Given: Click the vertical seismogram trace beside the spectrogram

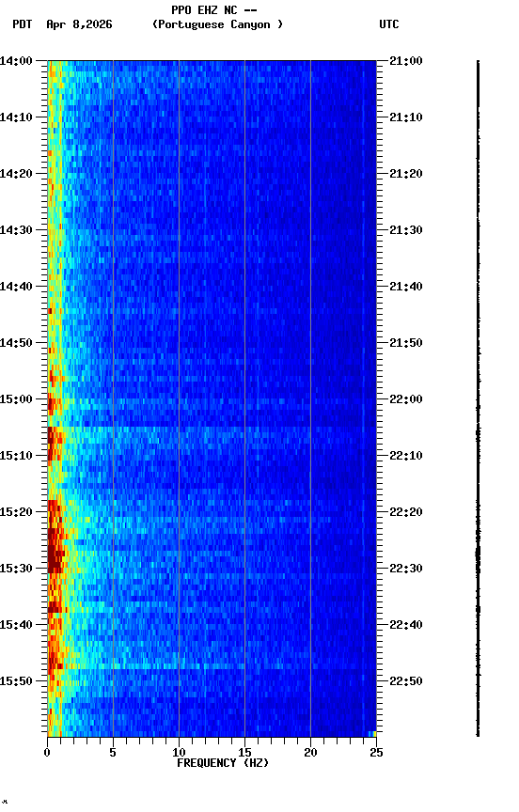Looking at the screenshot, I should coord(478,398).
